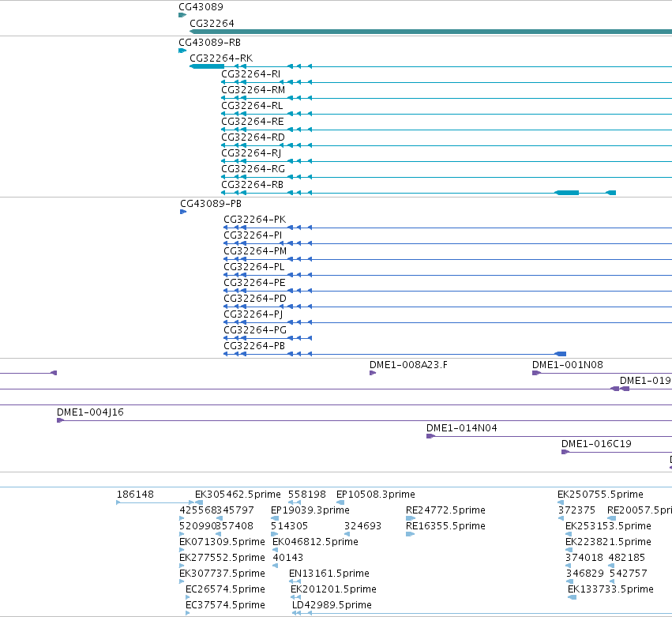Click transcript CG32264-RG label
This screenshot has width=672, height=617.
(x=253, y=169)
